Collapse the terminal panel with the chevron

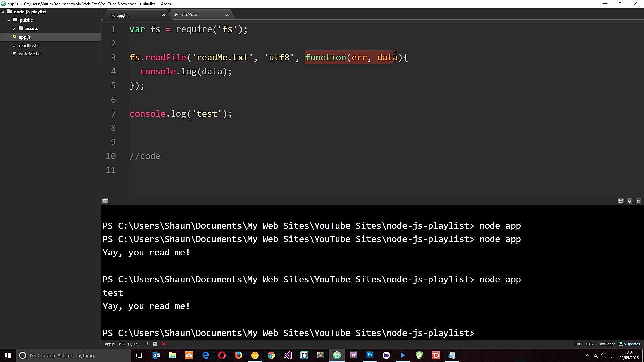630,201
